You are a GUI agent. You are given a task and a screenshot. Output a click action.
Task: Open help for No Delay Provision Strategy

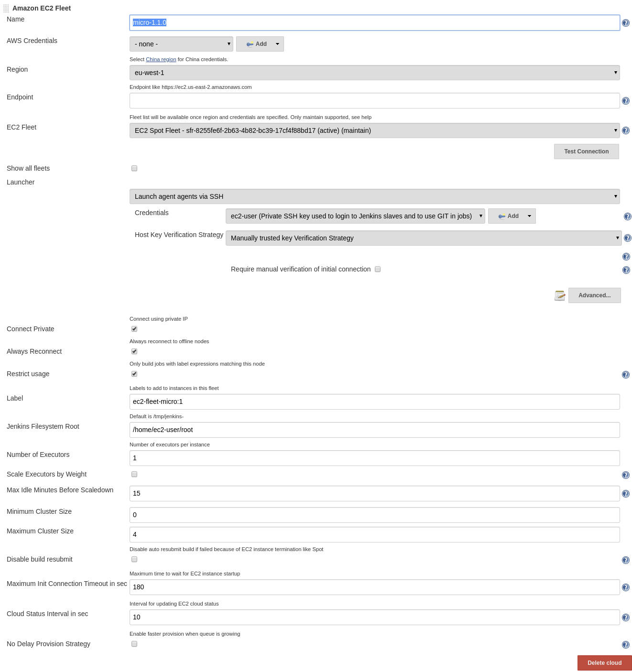point(626,645)
